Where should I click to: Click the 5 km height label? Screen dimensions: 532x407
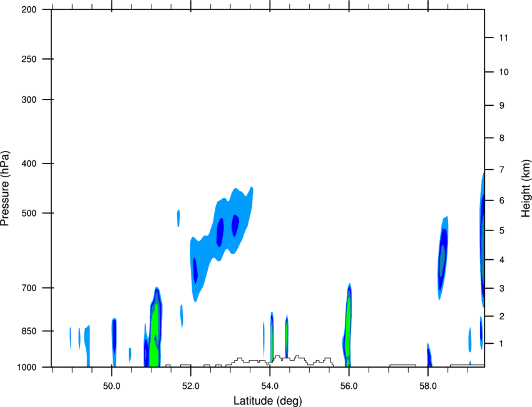502,230
